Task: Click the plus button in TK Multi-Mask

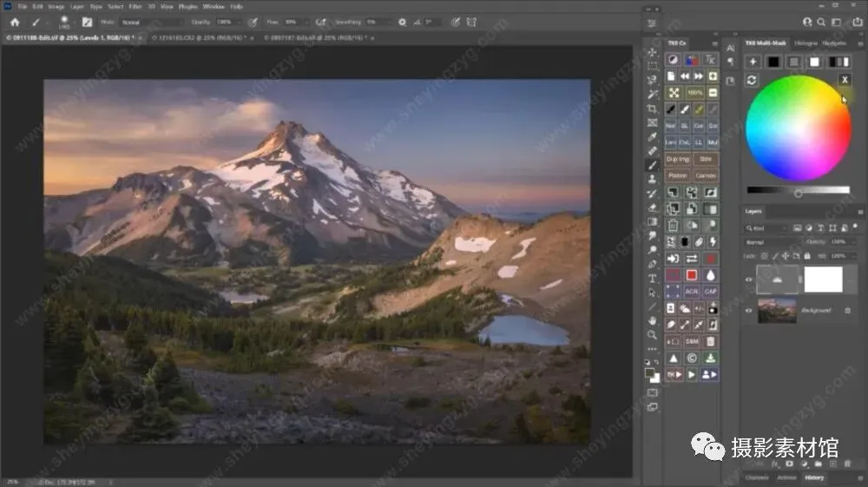Action: (x=753, y=62)
